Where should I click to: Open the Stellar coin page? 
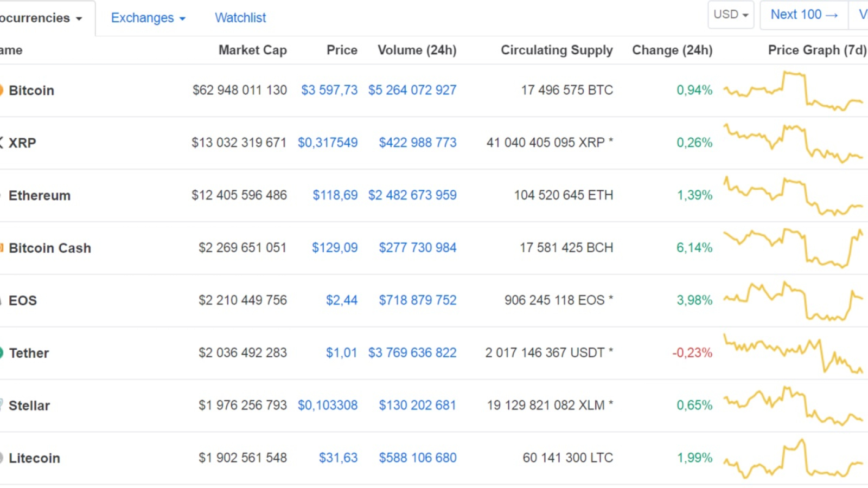(29, 406)
